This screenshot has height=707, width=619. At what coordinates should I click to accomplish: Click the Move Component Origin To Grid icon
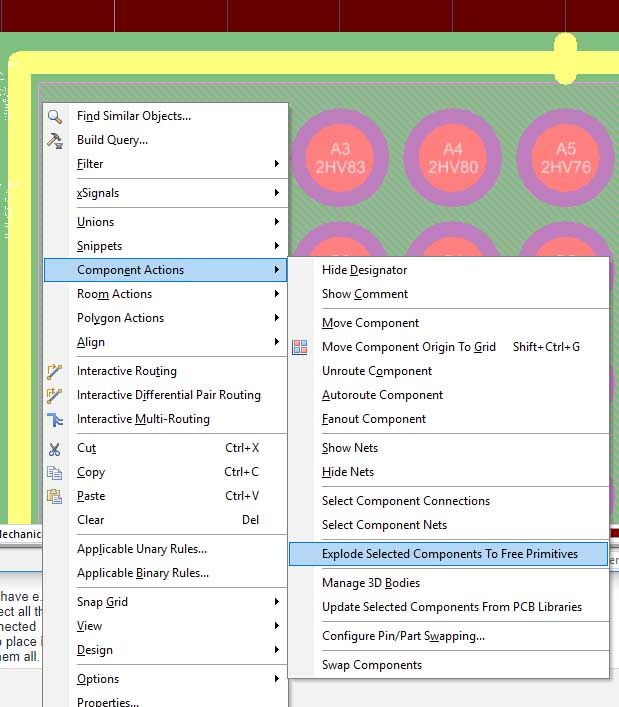click(300, 347)
